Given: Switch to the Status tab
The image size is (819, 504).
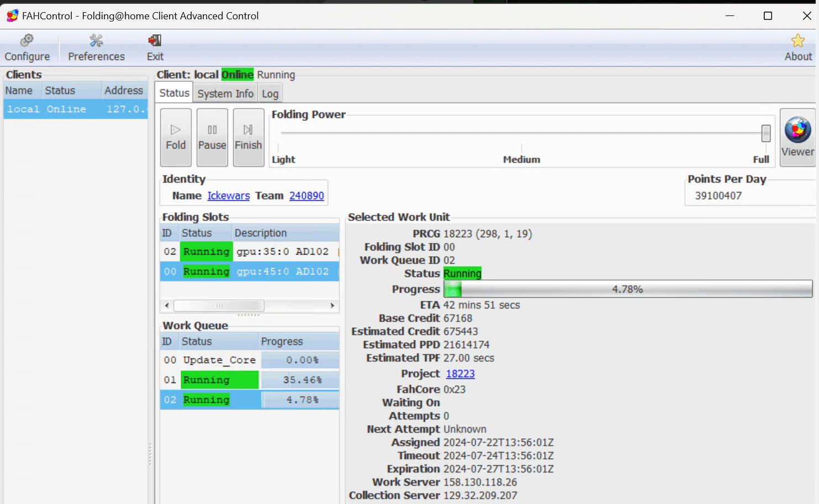Looking at the screenshot, I should [174, 93].
